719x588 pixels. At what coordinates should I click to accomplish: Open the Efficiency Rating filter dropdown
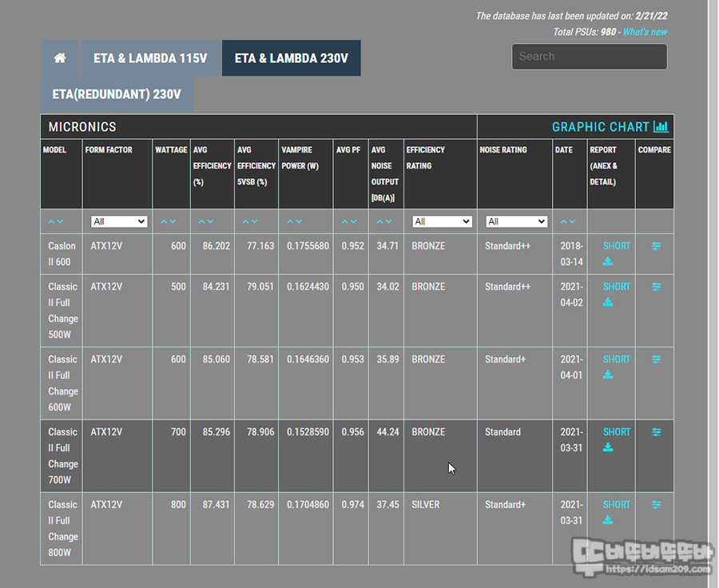click(x=442, y=221)
